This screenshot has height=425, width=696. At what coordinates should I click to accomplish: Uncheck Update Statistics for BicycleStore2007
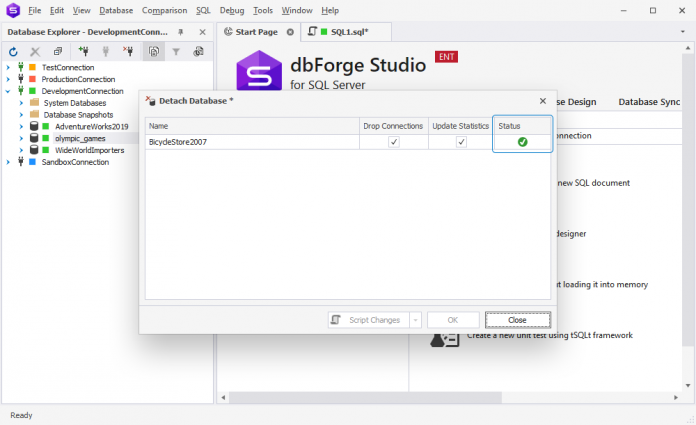tap(461, 142)
